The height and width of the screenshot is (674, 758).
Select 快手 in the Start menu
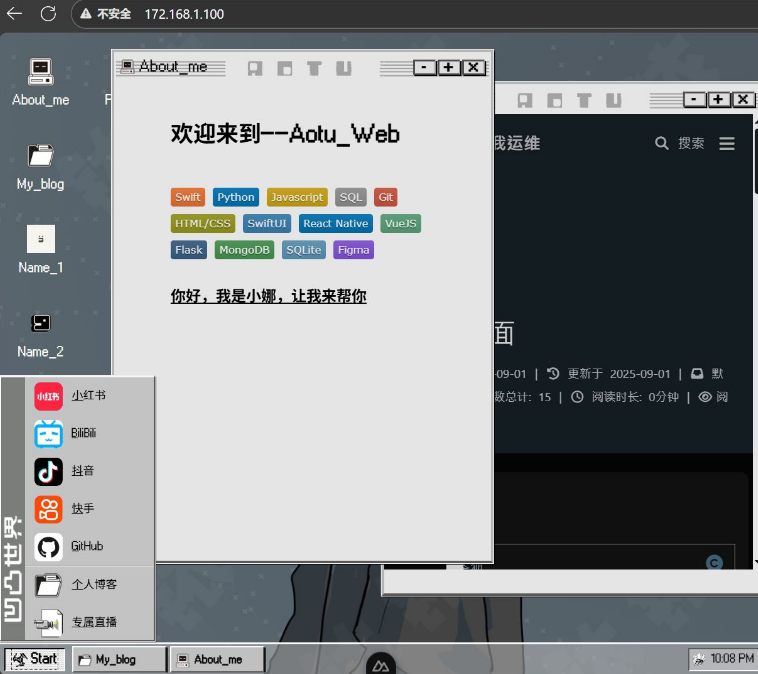point(82,509)
